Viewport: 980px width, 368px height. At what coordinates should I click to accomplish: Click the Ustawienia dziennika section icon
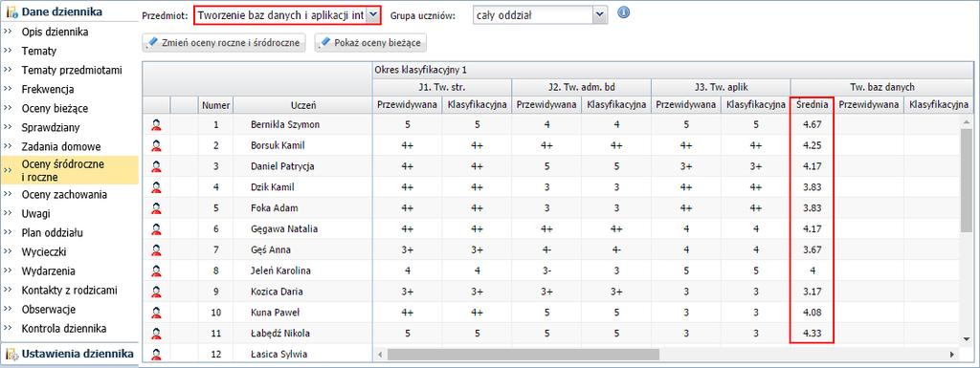(11, 355)
